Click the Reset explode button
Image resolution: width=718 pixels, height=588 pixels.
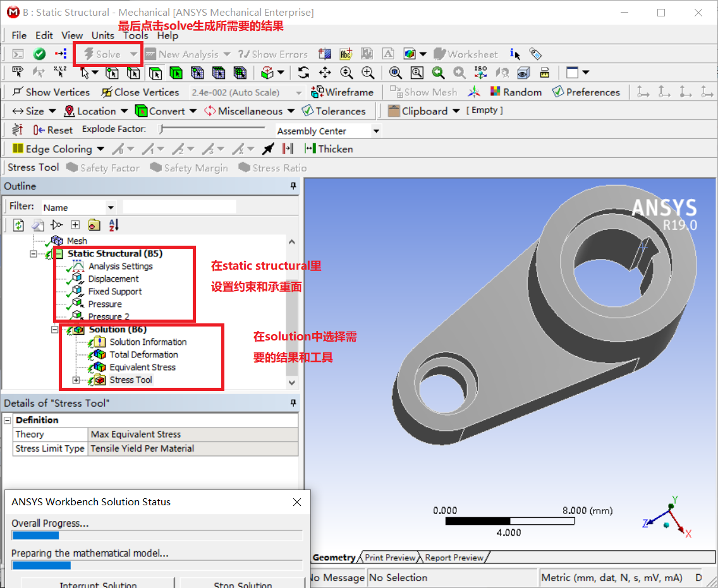[x=52, y=130]
